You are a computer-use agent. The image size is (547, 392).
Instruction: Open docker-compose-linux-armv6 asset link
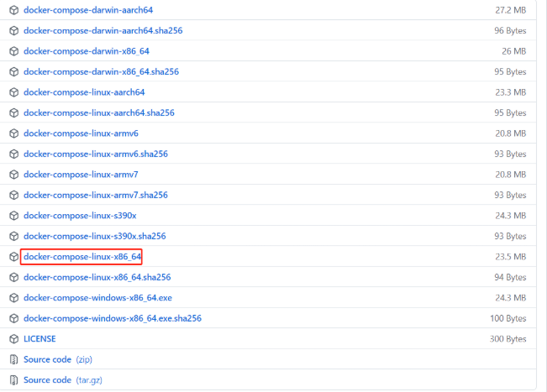[x=81, y=133]
